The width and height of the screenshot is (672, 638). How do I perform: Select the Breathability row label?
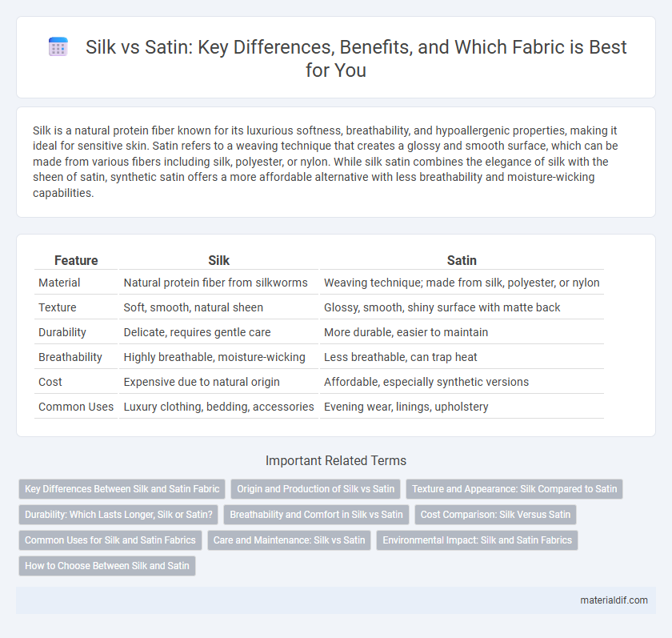point(70,357)
